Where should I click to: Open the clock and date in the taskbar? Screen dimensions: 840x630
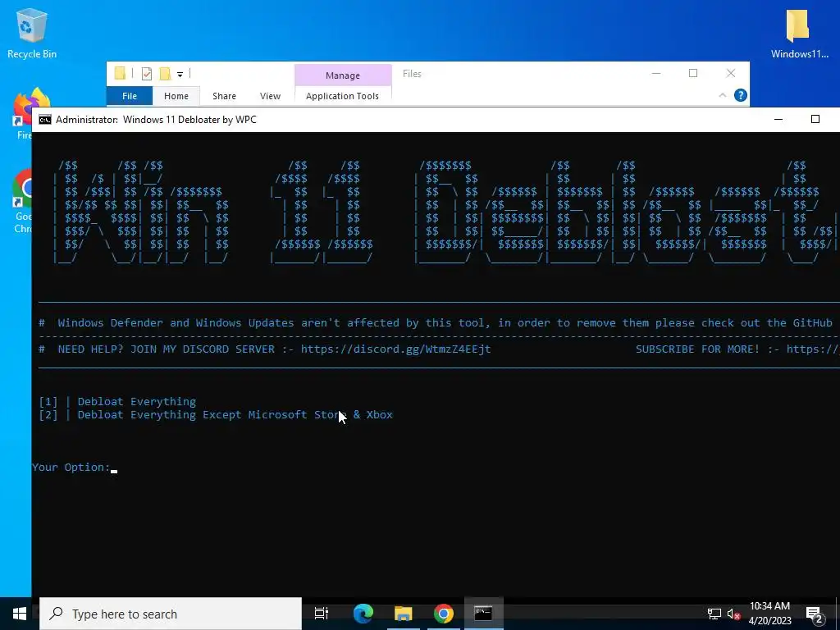pos(769,614)
